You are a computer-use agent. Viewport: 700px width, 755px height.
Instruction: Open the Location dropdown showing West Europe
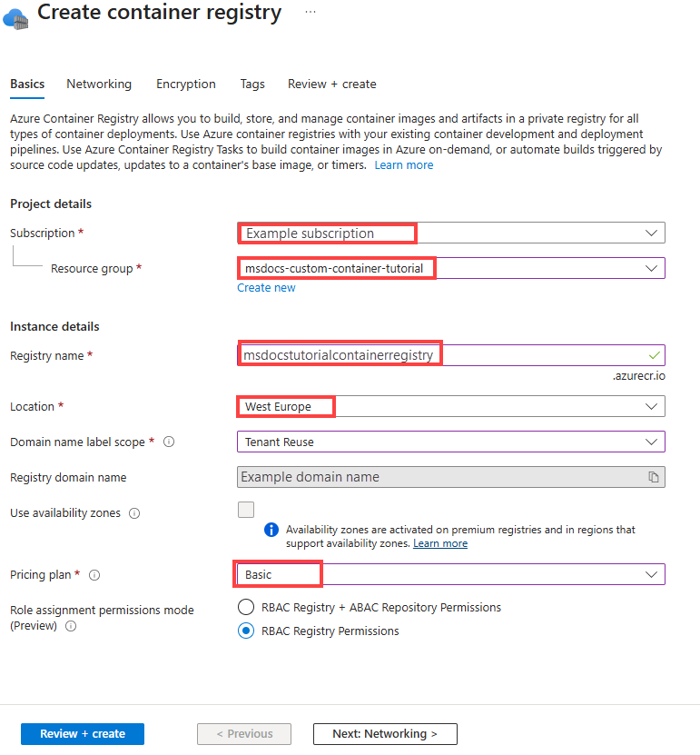pyautogui.click(x=451, y=406)
